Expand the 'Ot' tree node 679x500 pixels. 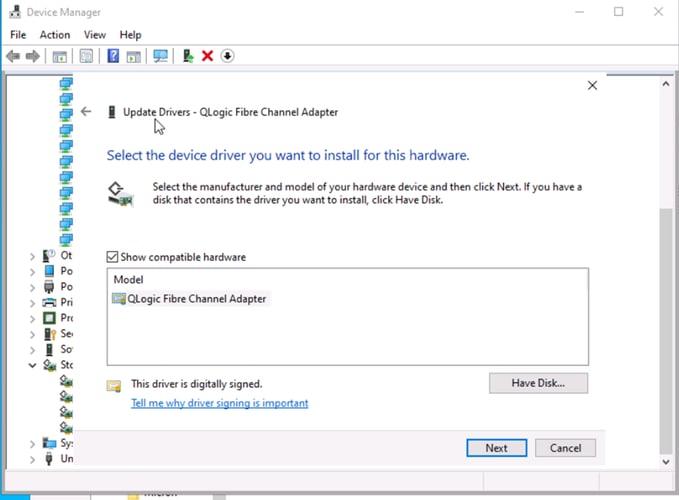pos(32,257)
